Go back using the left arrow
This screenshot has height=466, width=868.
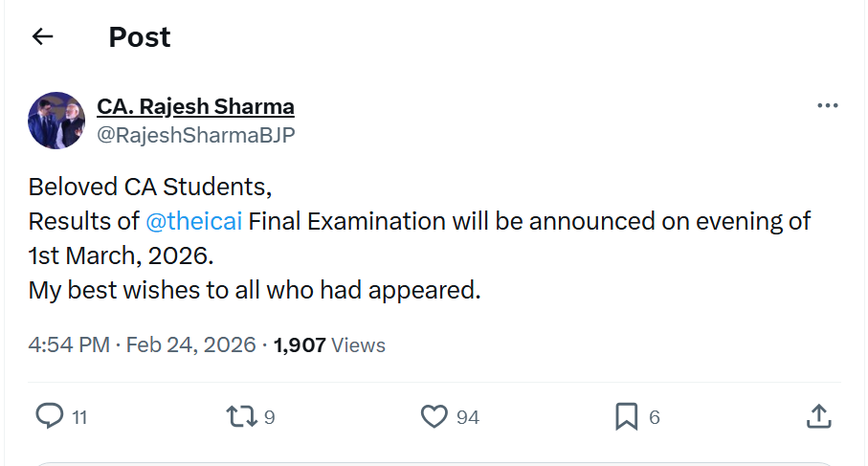click(42, 37)
